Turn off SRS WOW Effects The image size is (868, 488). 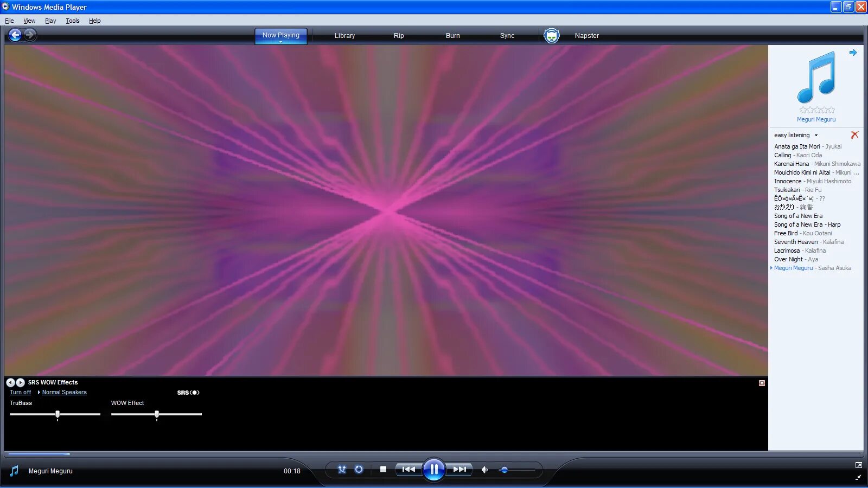pyautogui.click(x=20, y=393)
